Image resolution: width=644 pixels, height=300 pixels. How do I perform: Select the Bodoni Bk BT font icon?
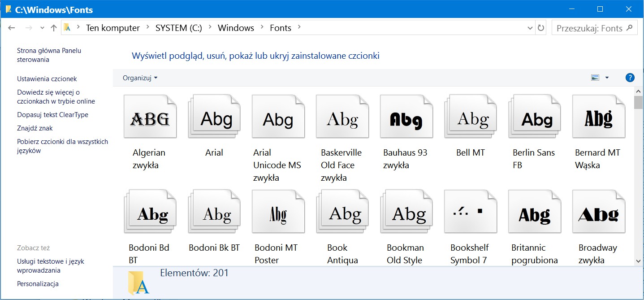[214, 211]
